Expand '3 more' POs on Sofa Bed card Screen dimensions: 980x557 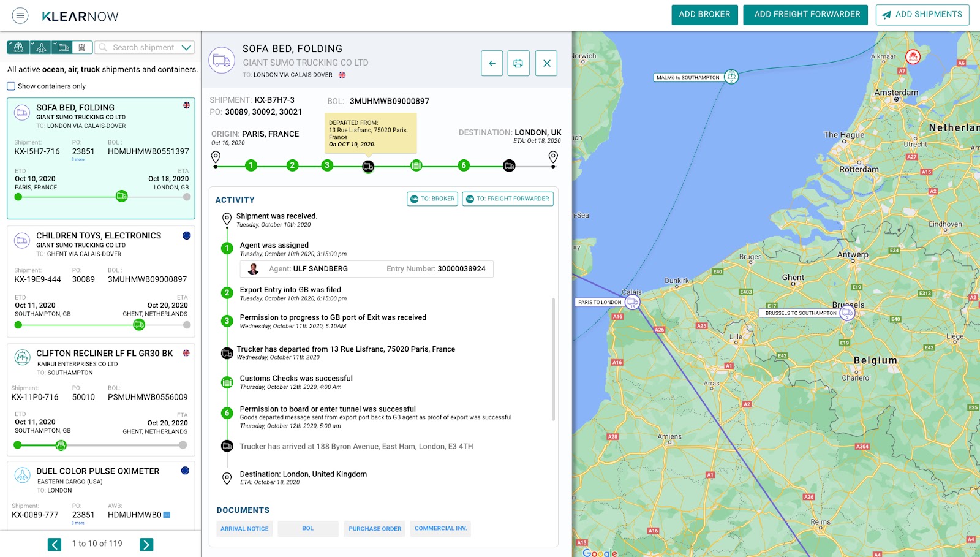(78, 160)
